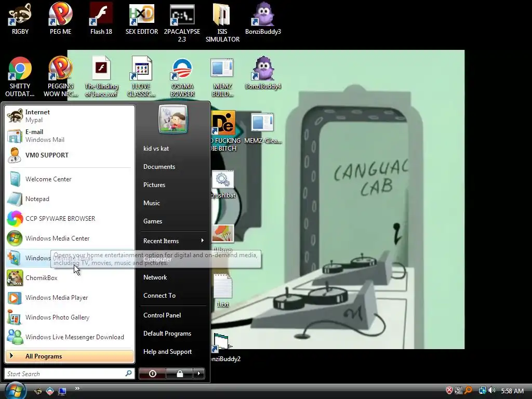Open The Binding of Isacc.swf file
Viewport: 532px width, 399px height.
101,77
